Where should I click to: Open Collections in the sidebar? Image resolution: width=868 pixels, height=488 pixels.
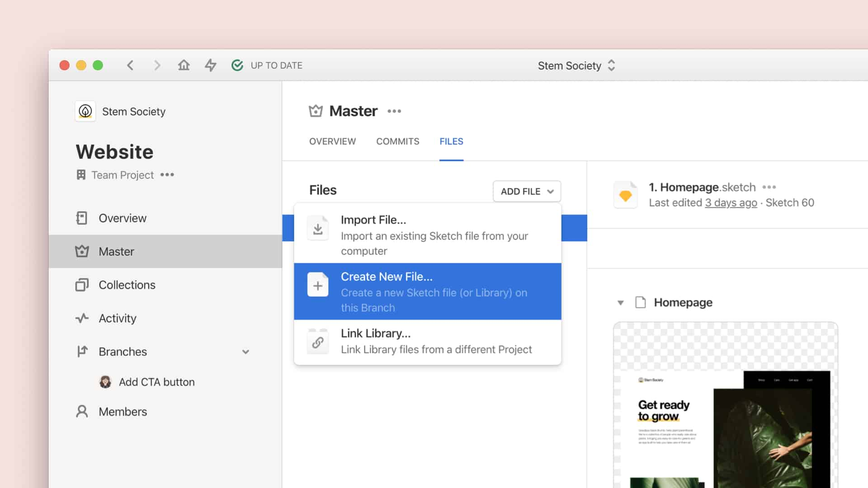pyautogui.click(x=127, y=285)
